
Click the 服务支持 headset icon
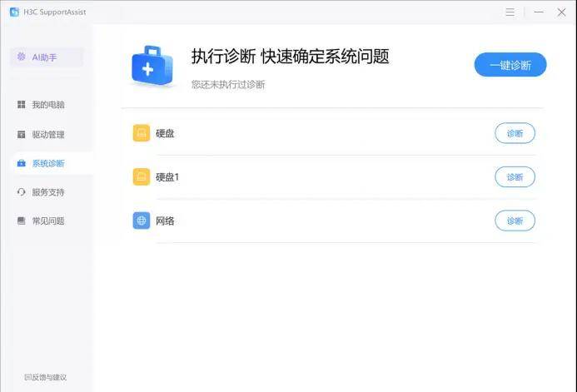pos(22,192)
